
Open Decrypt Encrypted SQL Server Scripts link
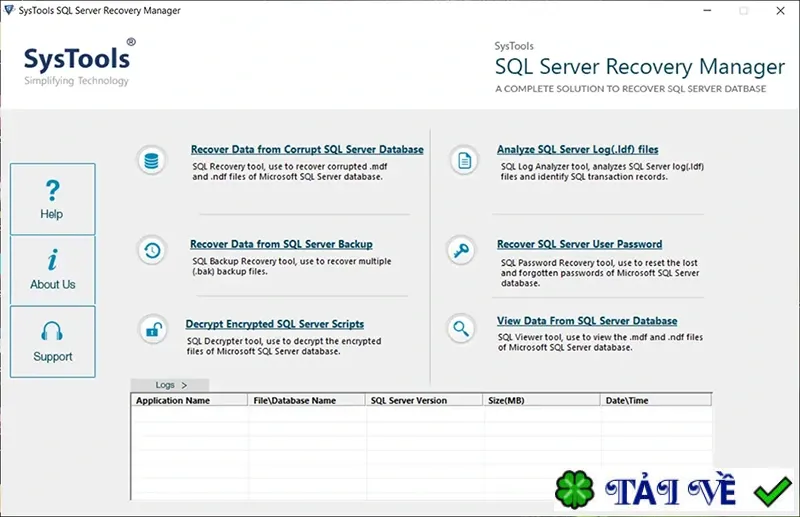coord(274,324)
